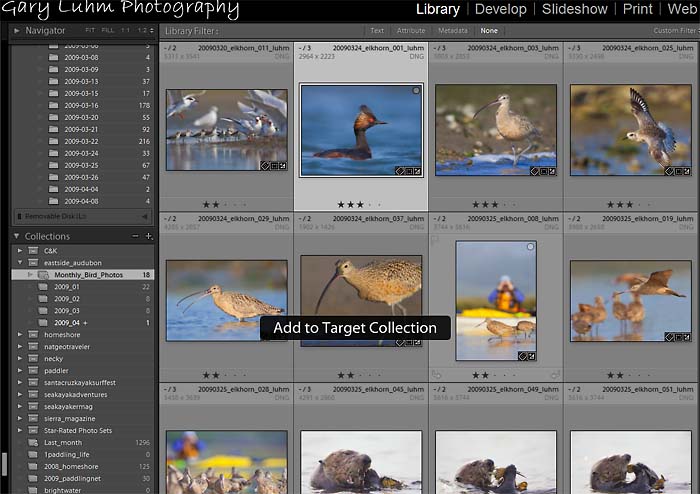The height and width of the screenshot is (494, 700).
Task: Click develop adjustments badge on elkhorn_001 thumbnail
Action: (417, 171)
